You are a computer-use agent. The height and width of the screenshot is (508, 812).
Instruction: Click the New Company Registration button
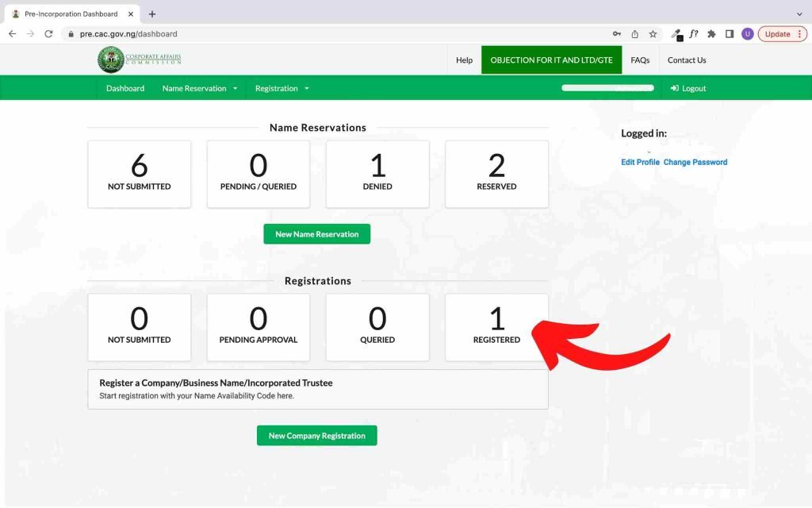[x=317, y=436]
